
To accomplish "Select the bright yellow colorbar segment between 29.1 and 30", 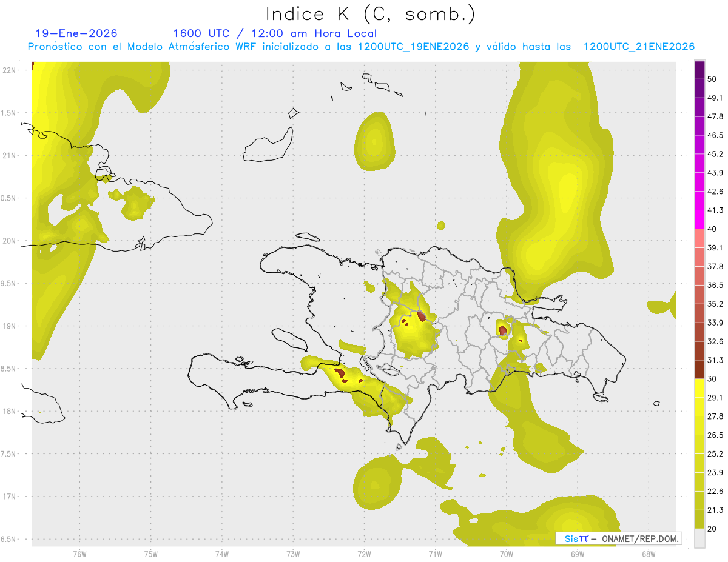I will click(699, 389).
